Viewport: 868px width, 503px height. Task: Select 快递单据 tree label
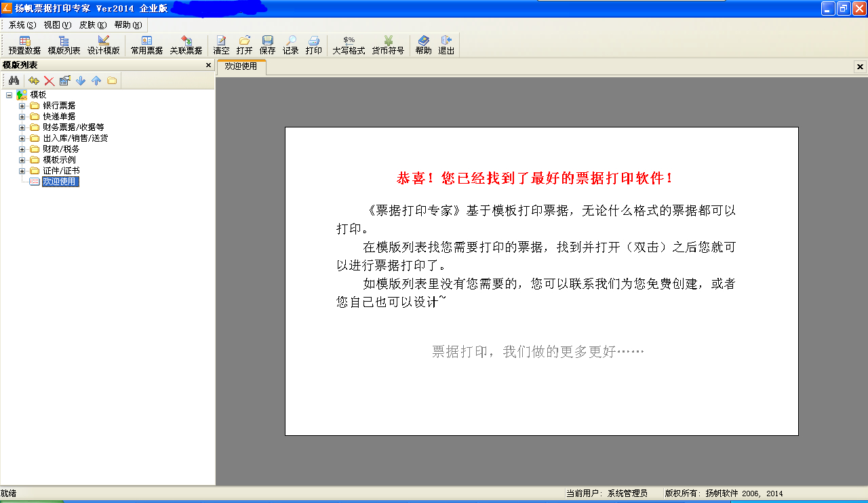click(x=59, y=117)
